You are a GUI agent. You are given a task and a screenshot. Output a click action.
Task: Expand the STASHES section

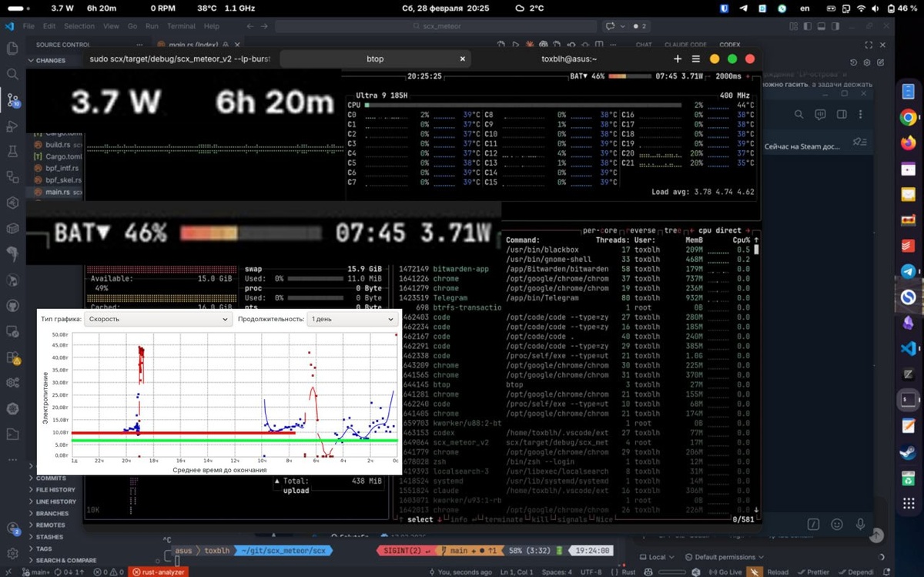point(45,537)
